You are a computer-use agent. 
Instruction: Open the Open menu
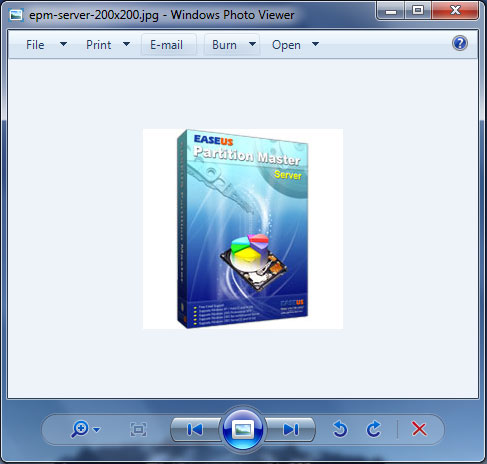pyautogui.click(x=286, y=45)
